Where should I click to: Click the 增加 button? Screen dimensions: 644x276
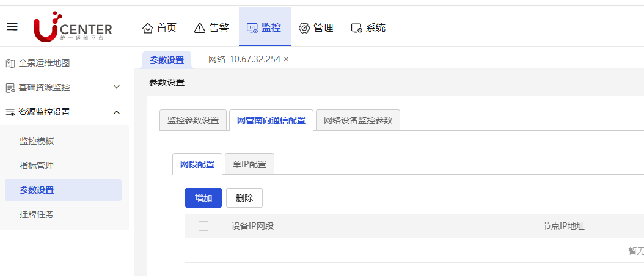[x=203, y=198]
